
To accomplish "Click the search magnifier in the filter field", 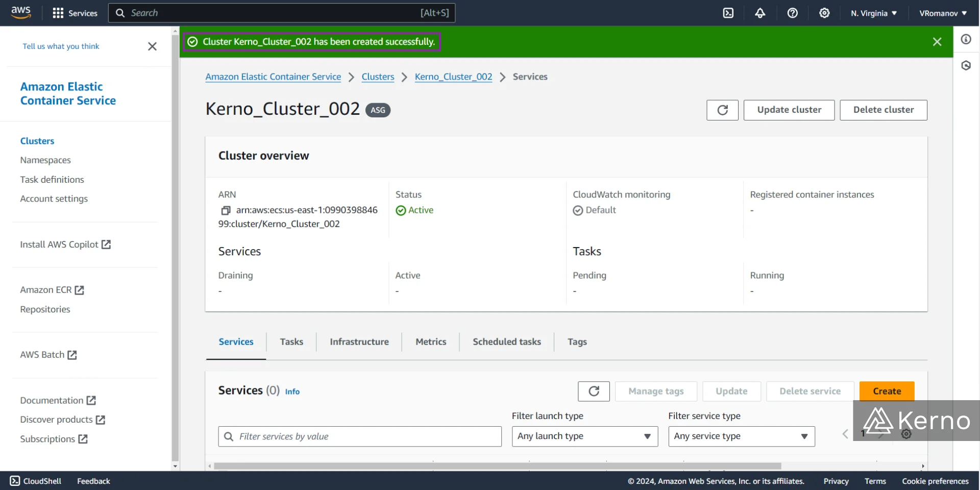I will [x=229, y=436].
